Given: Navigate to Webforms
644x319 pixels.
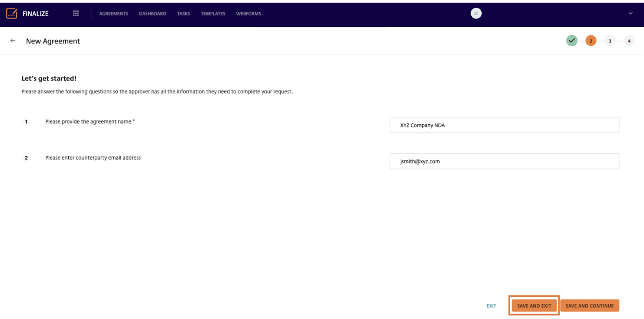Looking at the screenshot, I should coord(248,14).
